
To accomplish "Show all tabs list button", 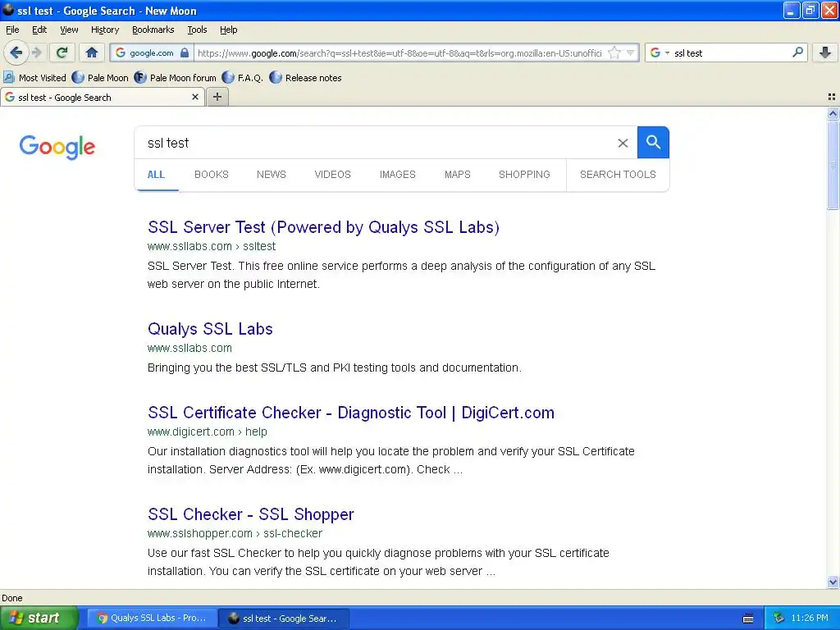I will pyautogui.click(x=832, y=97).
